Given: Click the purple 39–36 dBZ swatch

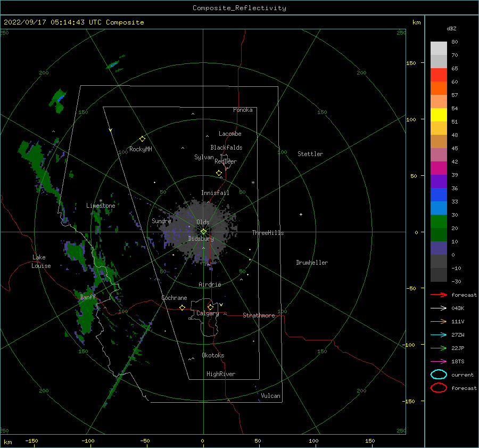Looking at the screenshot, I should coord(439,182).
